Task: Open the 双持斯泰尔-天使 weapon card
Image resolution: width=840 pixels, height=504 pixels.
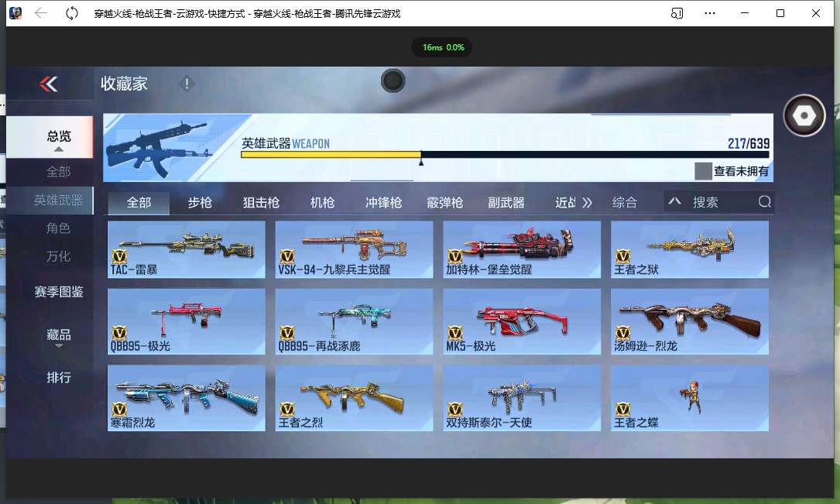Action: (522, 398)
